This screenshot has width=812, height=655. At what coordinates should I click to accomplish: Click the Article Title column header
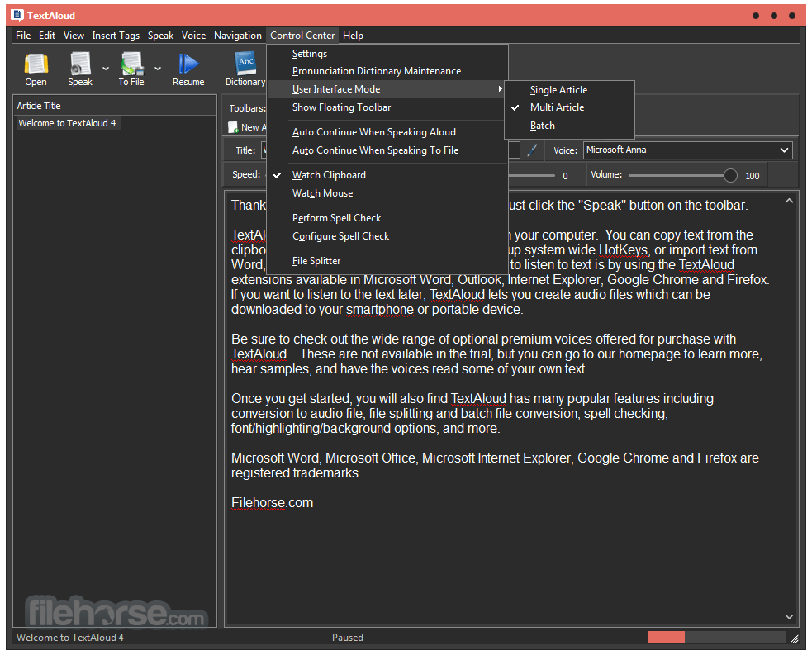[115, 106]
